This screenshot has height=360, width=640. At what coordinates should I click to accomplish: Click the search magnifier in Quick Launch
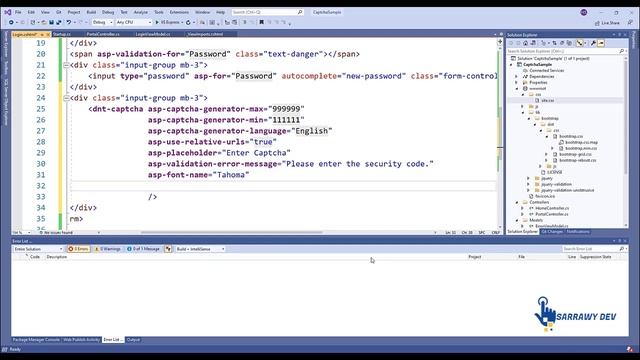pyautogui.click(x=300, y=12)
